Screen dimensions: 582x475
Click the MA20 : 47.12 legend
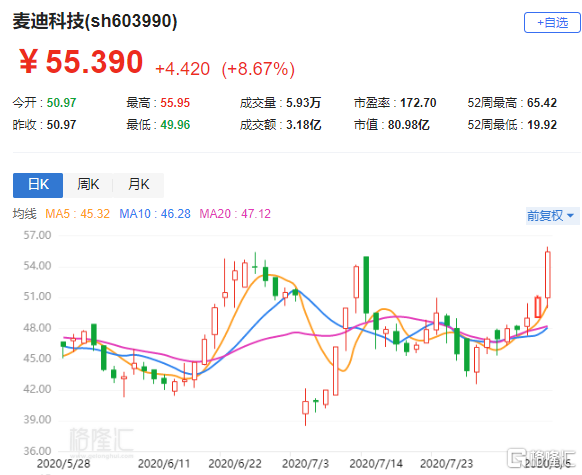tap(235, 214)
